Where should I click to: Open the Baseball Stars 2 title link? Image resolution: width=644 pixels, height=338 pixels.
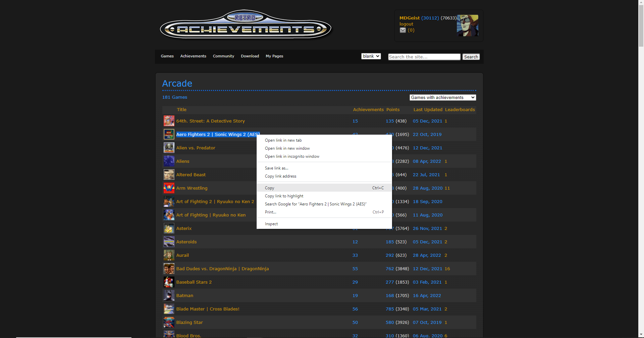coord(194,282)
